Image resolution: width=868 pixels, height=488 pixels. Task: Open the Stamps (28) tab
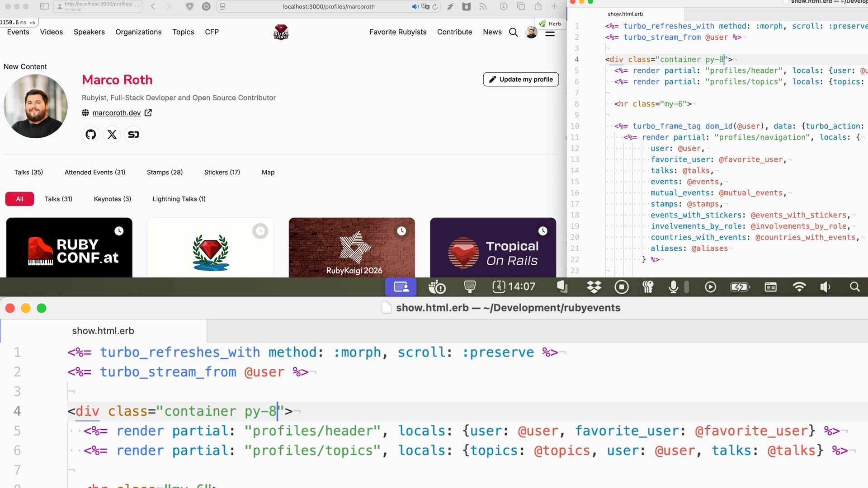tap(165, 172)
